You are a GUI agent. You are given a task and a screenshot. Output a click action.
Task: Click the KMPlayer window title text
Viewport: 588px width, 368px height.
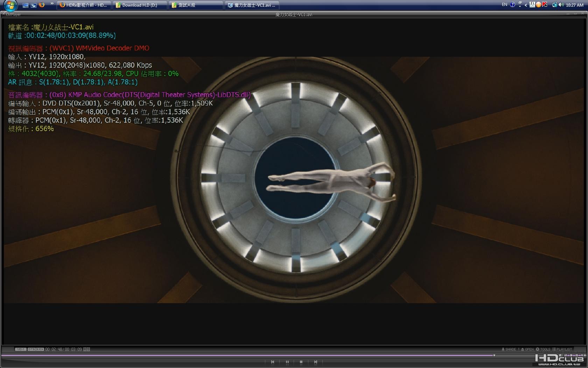[x=294, y=15]
